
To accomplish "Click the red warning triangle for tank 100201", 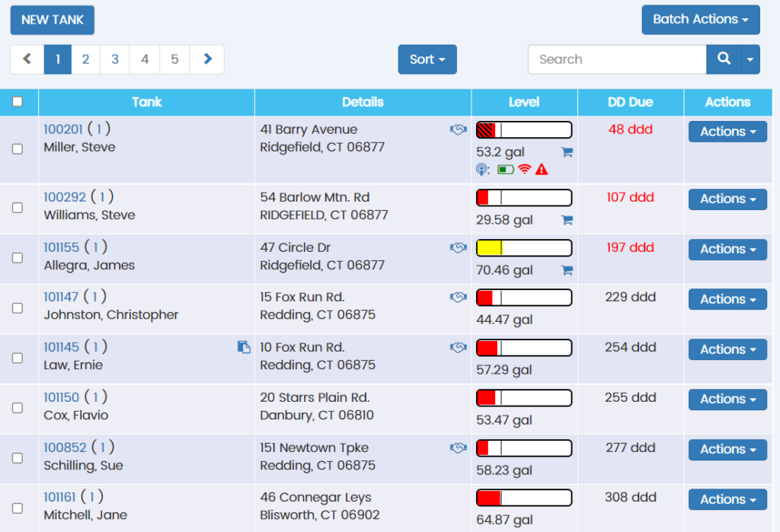I will [x=542, y=170].
